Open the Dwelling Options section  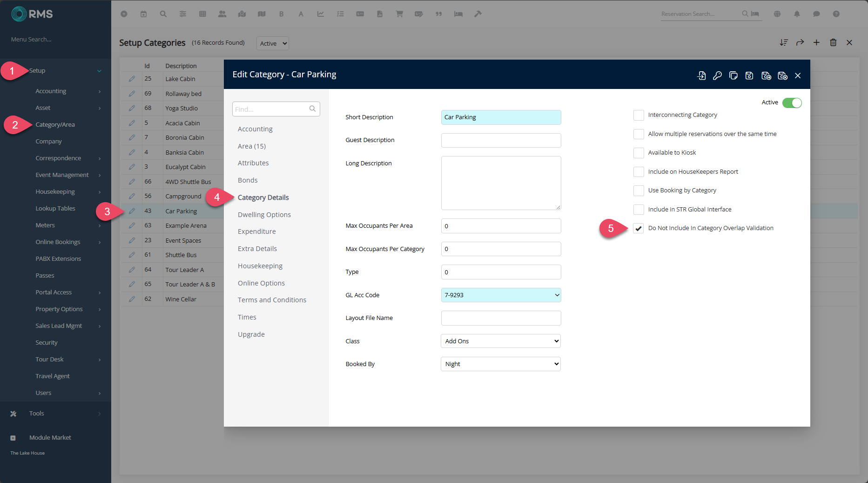pos(264,215)
